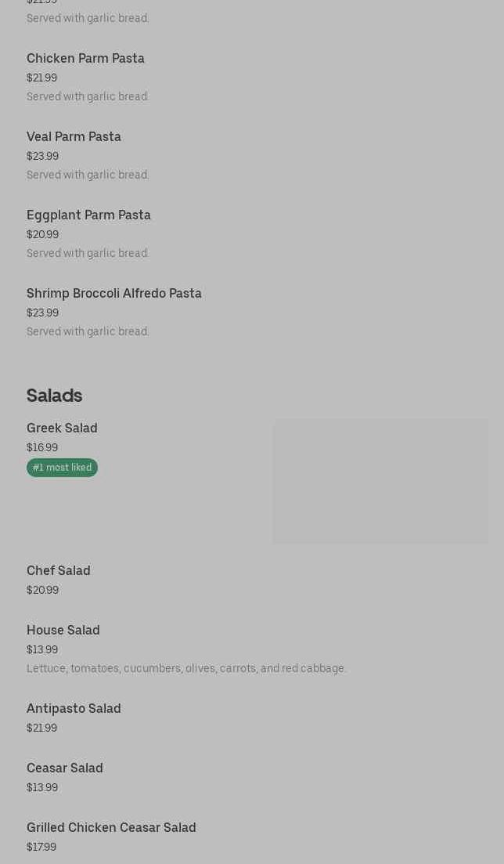Image resolution: width=504 pixels, height=864 pixels.
Task: Choose Shrimp Broccoli Alfredo Pasta
Action: 114,294
